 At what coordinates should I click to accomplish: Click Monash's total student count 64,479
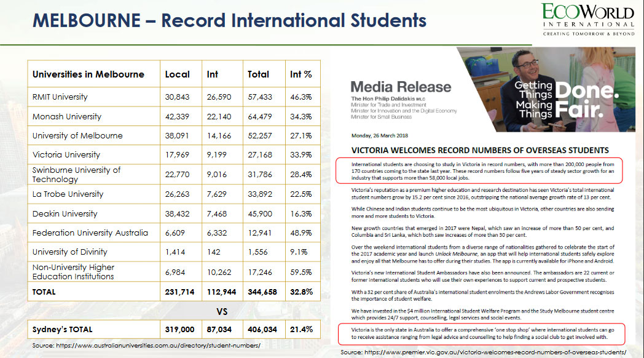point(260,117)
